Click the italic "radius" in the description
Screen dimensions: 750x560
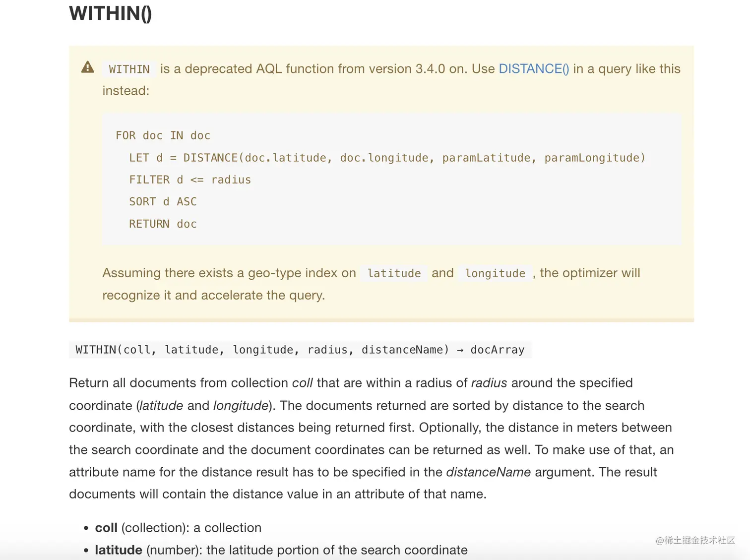489,383
